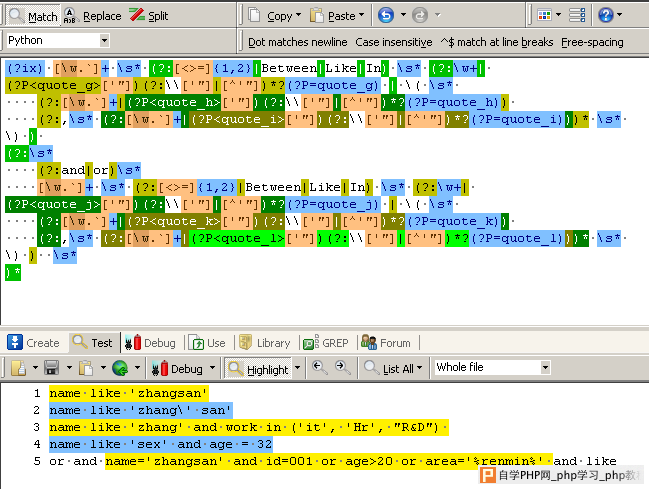This screenshot has height=489, width=649.
Task: Open the Forum tab
Action: [386, 343]
